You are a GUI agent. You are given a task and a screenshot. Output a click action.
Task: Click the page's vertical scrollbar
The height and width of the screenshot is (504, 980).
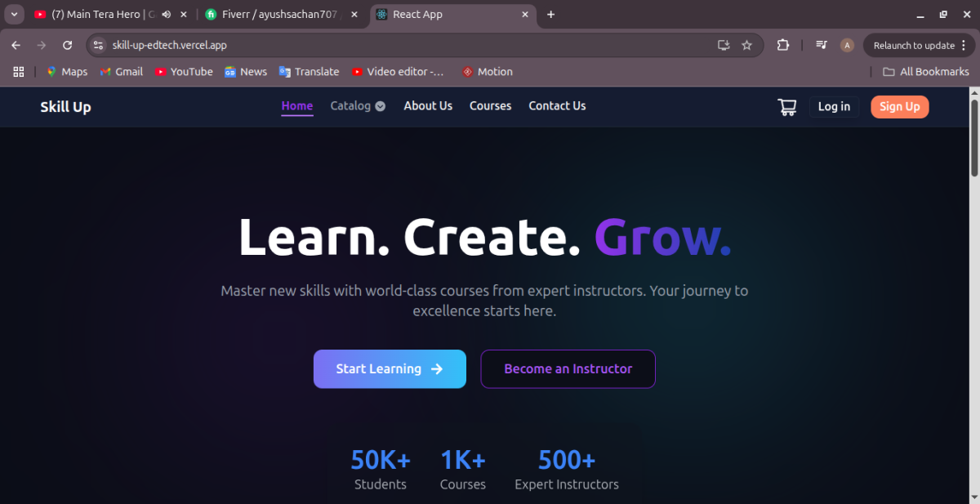tap(973, 139)
